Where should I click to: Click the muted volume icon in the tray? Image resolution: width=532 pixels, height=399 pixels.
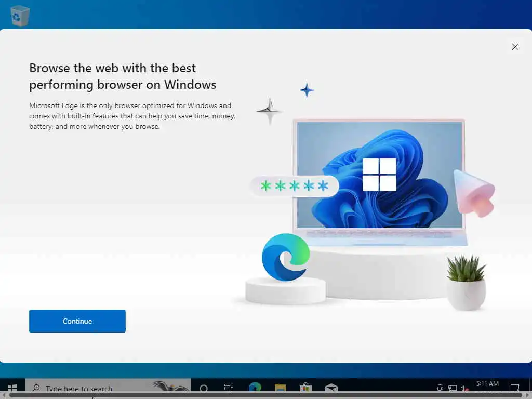[x=464, y=388]
